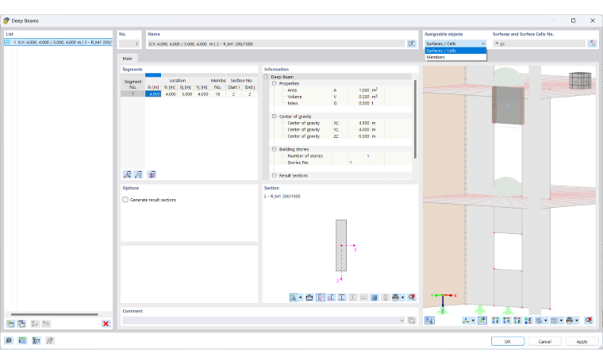Select deep beam entry 1 in the List

click(59, 42)
